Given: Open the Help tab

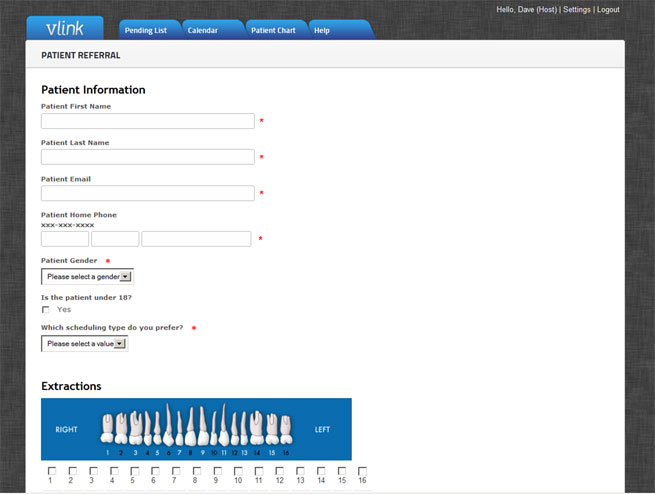Looking at the screenshot, I should (322, 30).
